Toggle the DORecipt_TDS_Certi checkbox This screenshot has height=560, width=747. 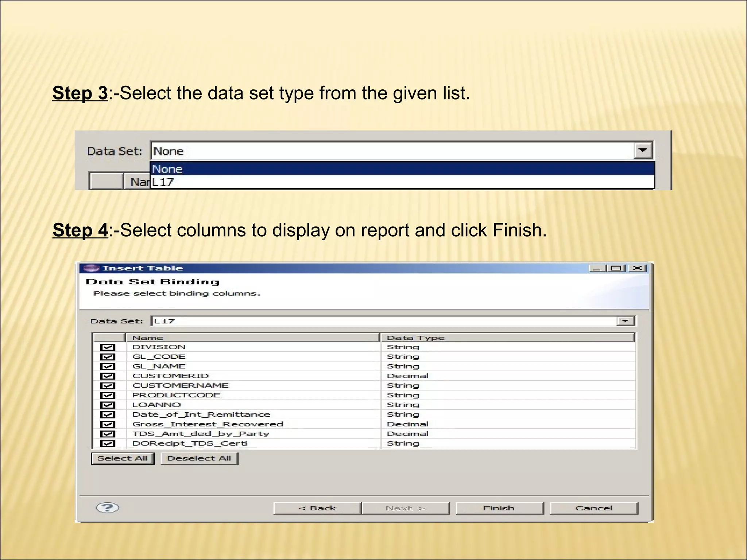(108, 444)
